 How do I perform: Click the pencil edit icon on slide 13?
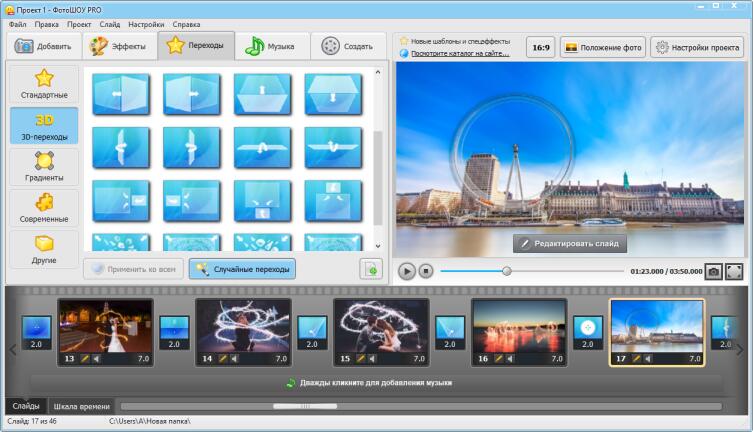tap(84, 358)
